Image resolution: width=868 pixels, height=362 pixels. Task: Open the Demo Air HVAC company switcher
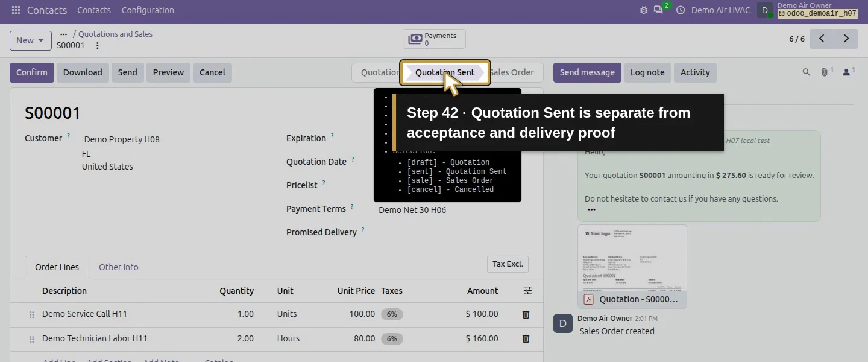tap(720, 10)
